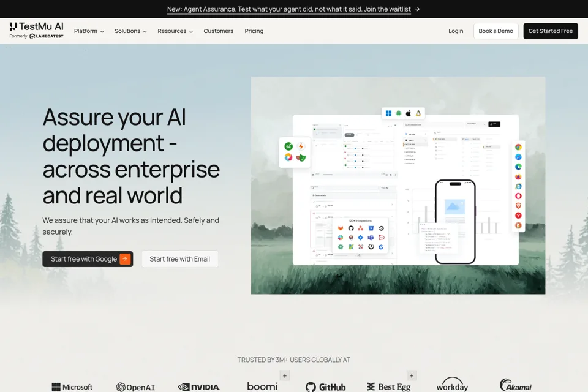
Task: Click the Brave lion icon
Action: click(x=518, y=206)
